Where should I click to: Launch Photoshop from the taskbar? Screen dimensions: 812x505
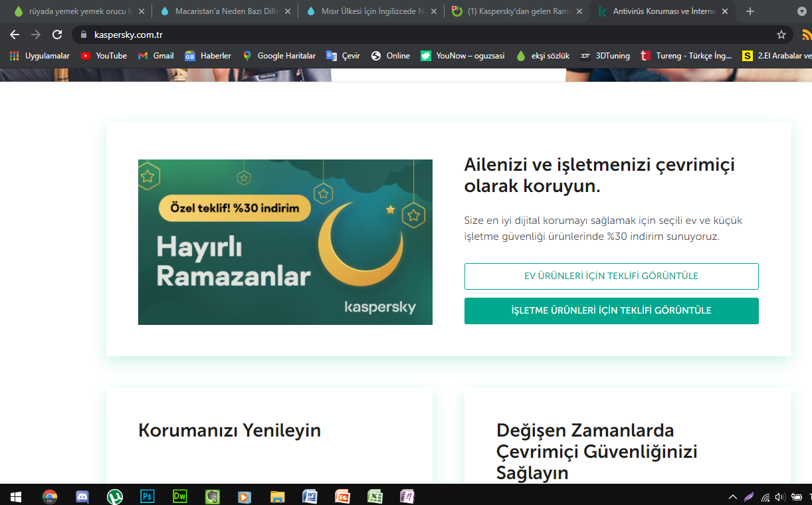coord(148,496)
